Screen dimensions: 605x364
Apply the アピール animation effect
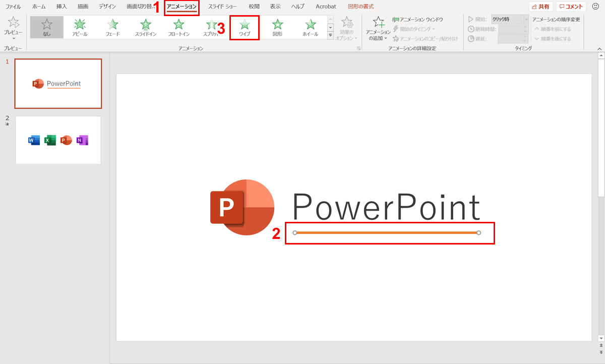click(80, 27)
